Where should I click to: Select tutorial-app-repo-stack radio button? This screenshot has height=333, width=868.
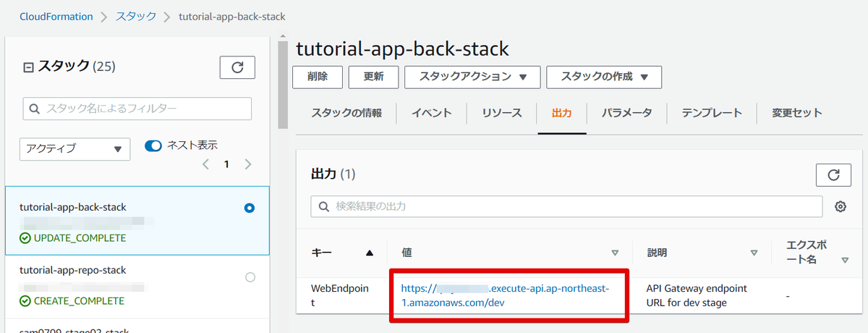tap(250, 277)
